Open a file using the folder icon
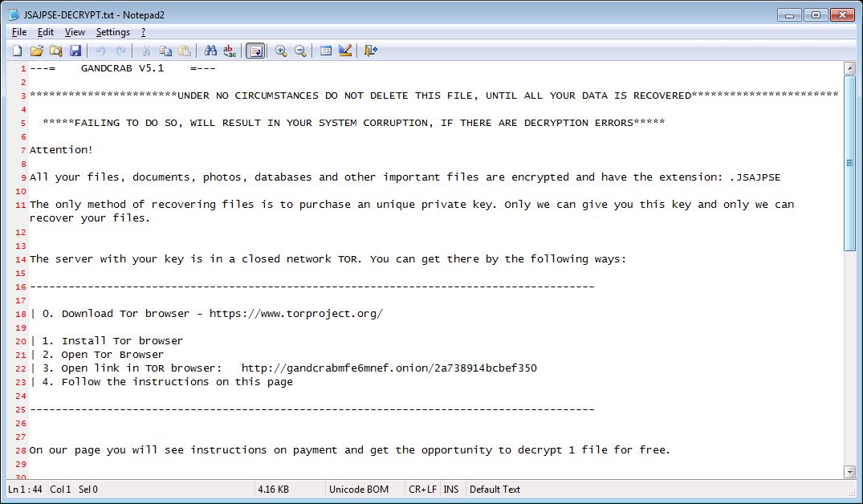 pyautogui.click(x=36, y=51)
